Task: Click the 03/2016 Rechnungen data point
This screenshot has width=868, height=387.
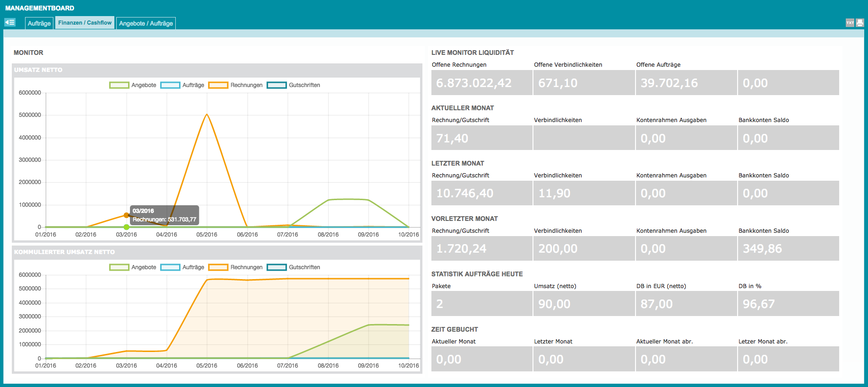Action: click(x=126, y=215)
